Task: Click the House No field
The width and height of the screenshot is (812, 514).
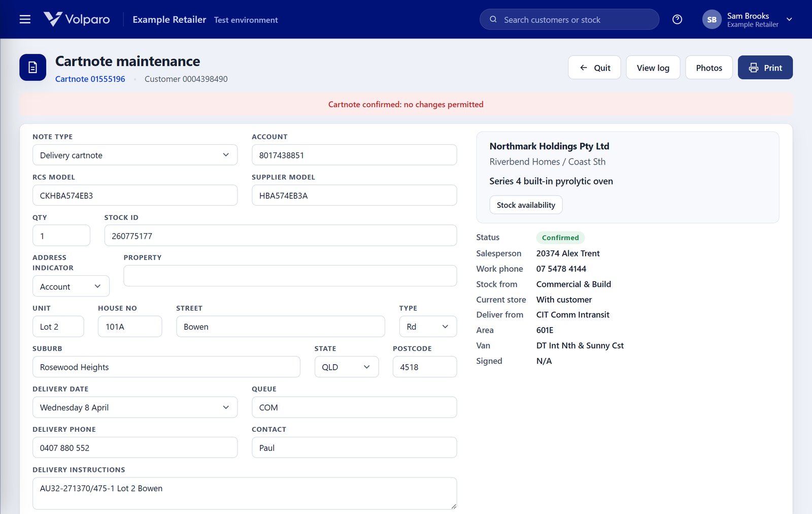Action: point(130,327)
